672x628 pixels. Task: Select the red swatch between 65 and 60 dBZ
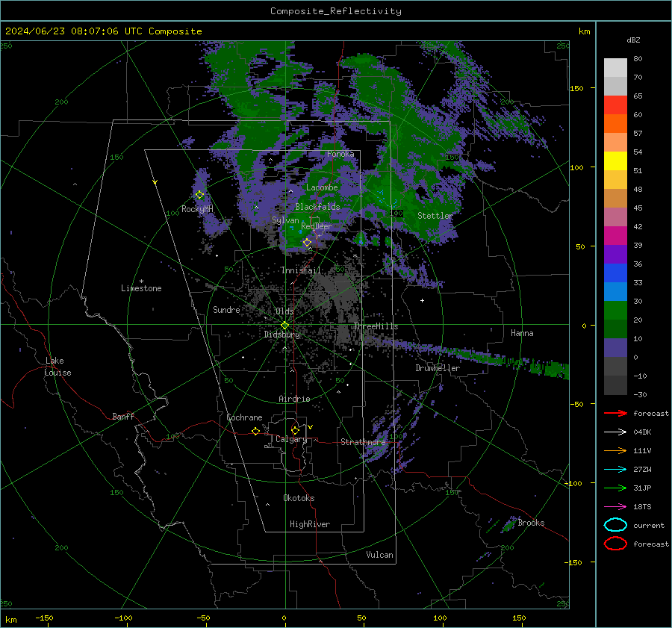point(615,105)
